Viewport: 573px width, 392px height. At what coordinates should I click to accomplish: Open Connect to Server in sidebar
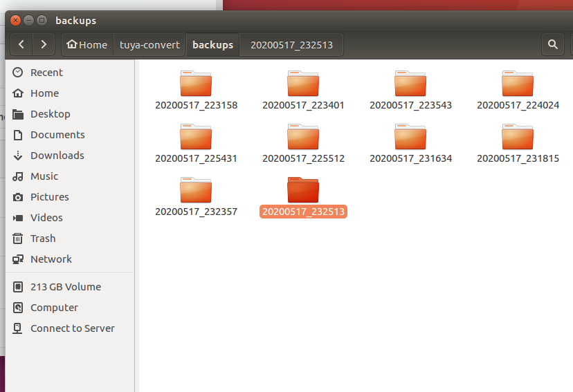point(70,328)
